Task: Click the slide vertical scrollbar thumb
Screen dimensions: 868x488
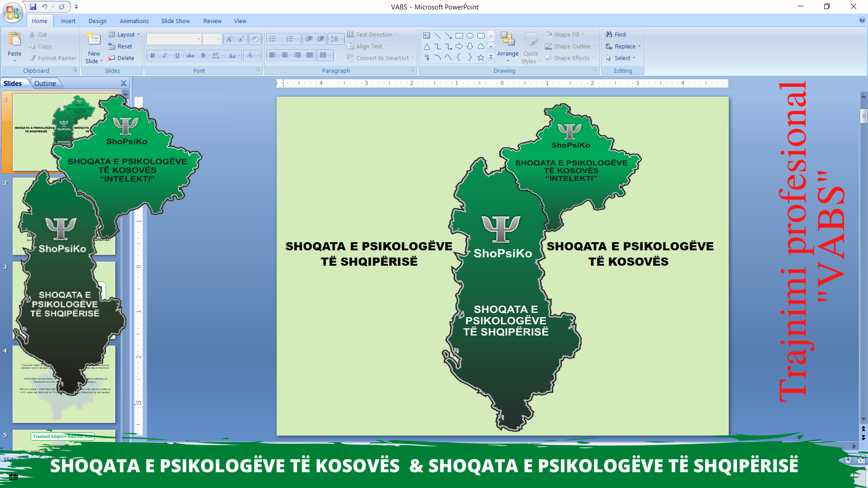Action: [x=863, y=116]
